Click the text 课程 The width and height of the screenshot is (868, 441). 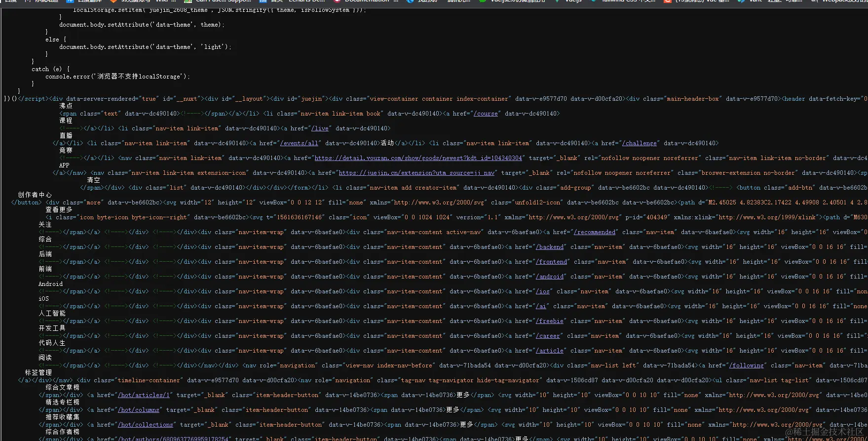pyautogui.click(x=66, y=120)
